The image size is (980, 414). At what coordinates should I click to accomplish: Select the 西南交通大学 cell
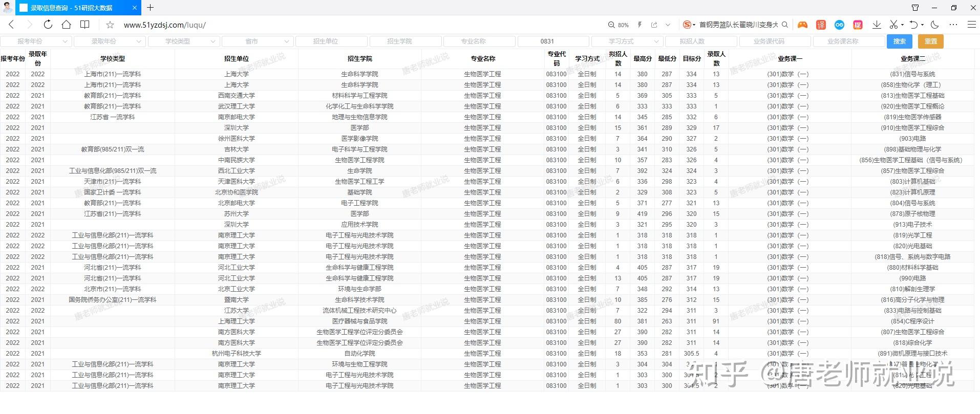point(237,96)
